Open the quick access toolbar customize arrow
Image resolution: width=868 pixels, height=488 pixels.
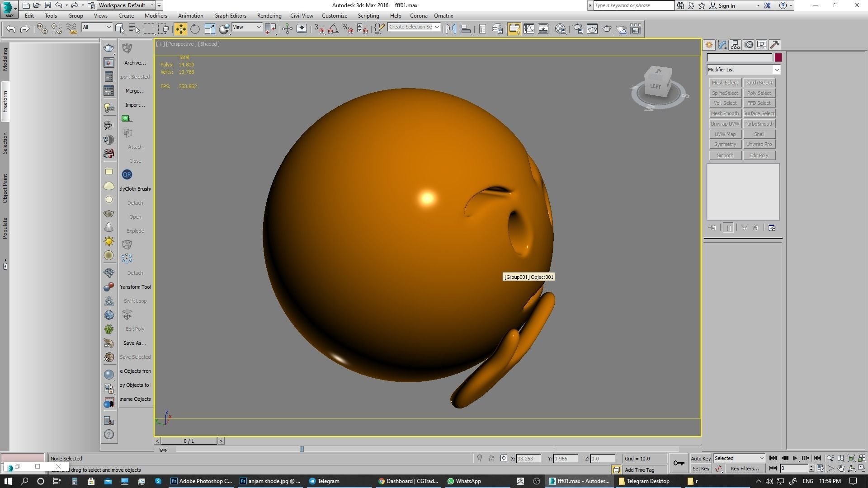click(x=159, y=5)
